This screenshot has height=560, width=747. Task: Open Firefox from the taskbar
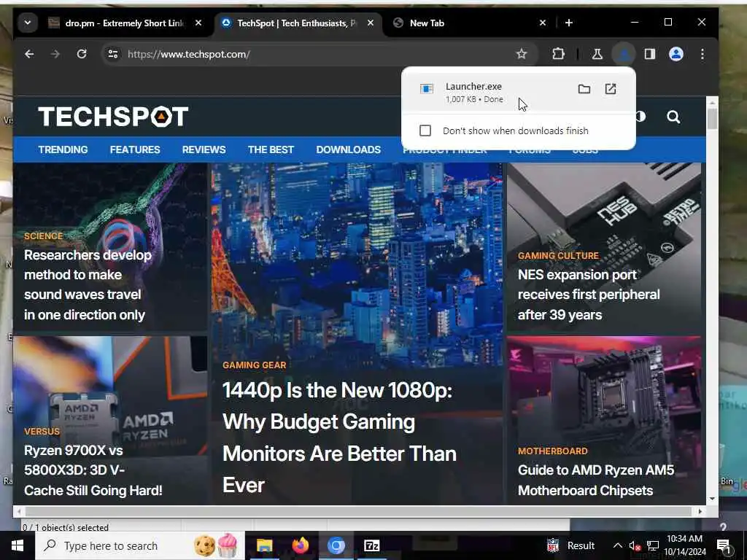tap(300, 545)
